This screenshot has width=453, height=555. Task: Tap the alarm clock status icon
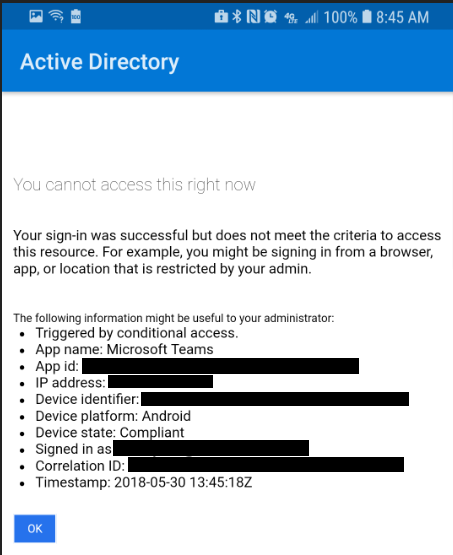(271, 16)
